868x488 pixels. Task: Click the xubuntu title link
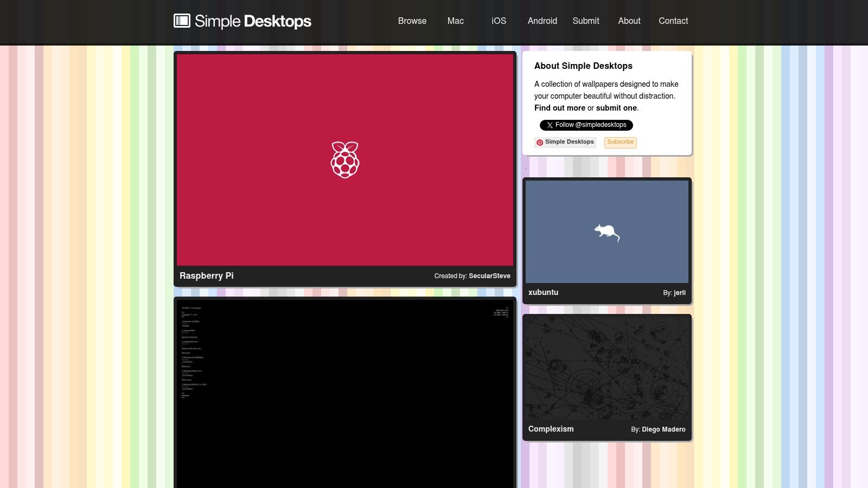point(543,292)
